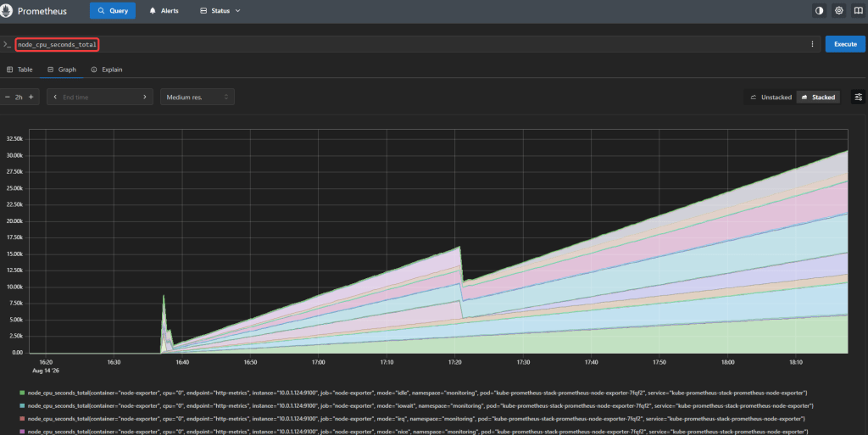Screen dimensions: 868x435
Task: Open the Query page
Action: [113, 10]
